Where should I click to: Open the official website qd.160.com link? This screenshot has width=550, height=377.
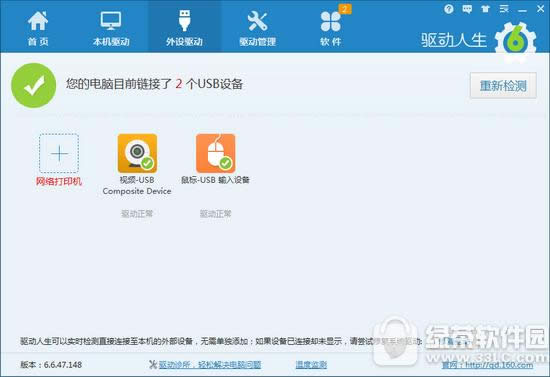pyautogui.click(x=487, y=365)
